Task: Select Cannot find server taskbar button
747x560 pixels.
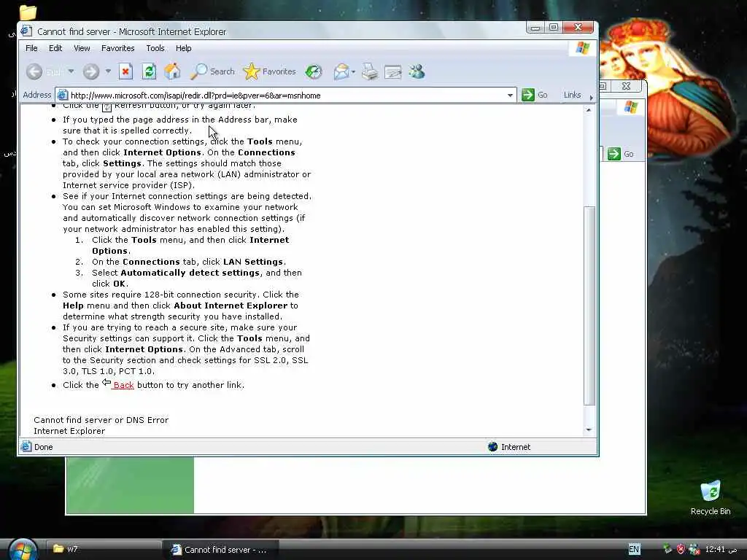Action: (220, 550)
